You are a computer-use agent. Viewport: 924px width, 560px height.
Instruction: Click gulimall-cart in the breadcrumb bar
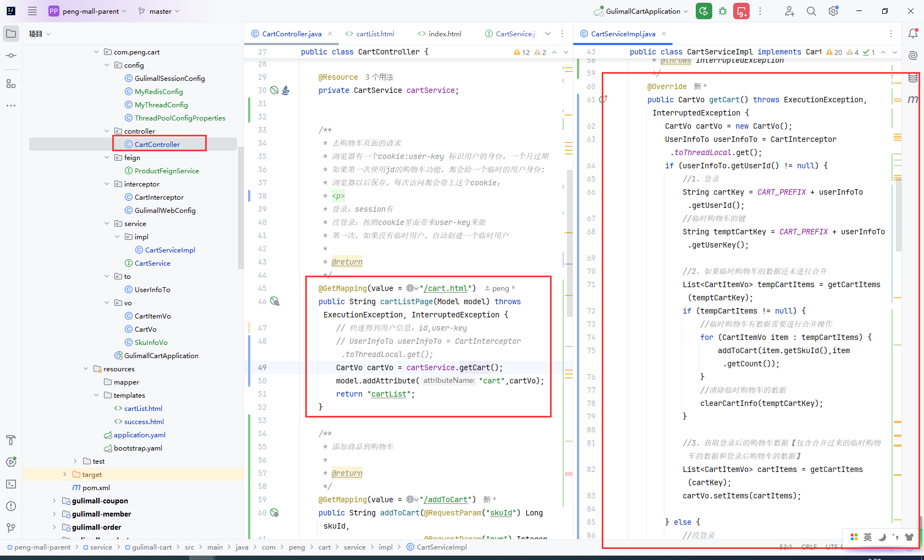(148, 547)
